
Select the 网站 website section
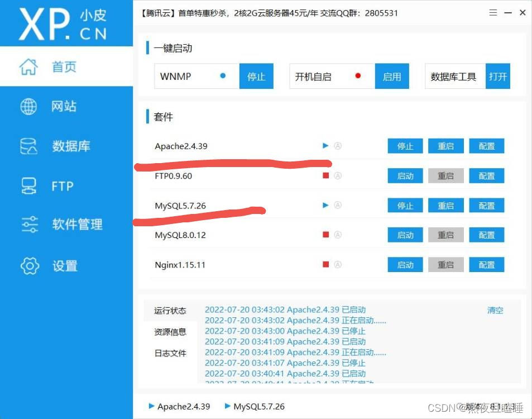pyautogui.click(x=63, y=106)
